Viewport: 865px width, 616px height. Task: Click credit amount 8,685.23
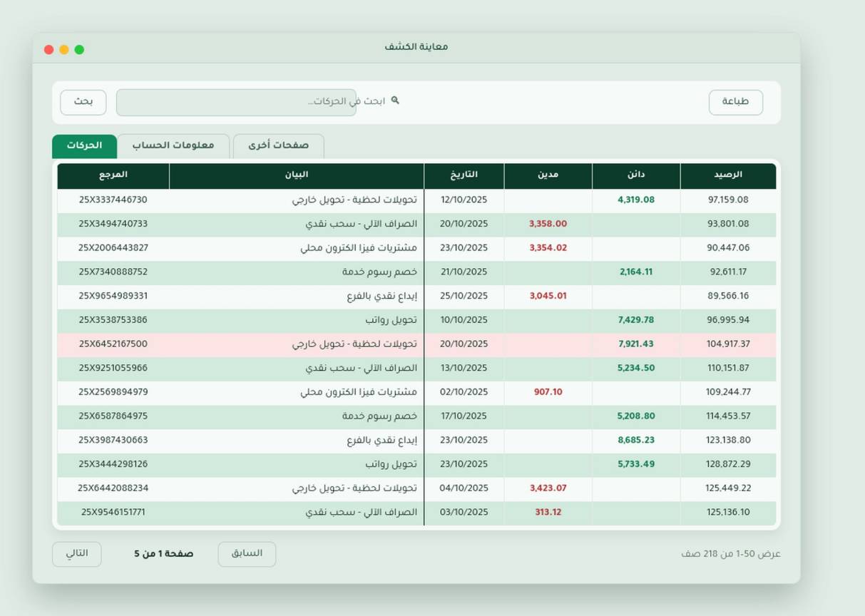(x=636, y=441)
